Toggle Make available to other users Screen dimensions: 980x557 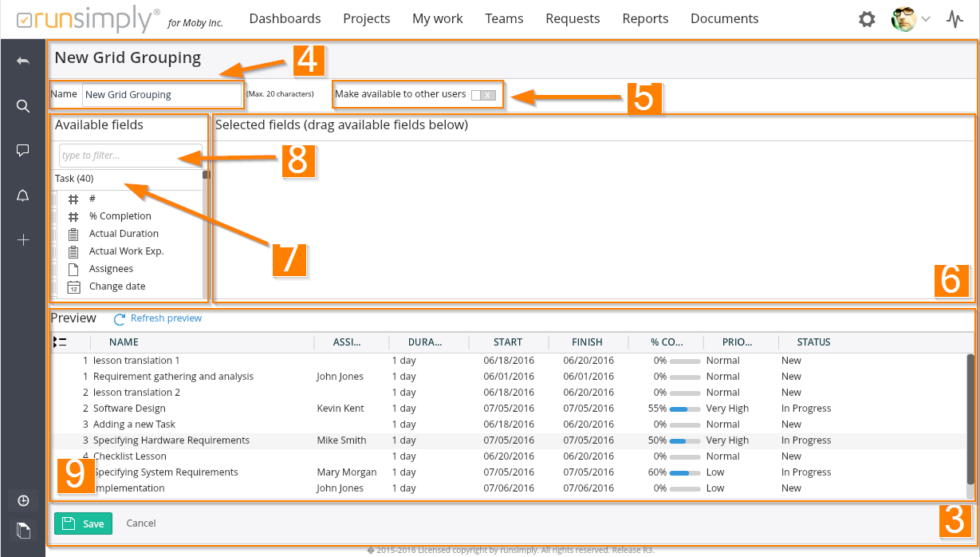[483, 95]
